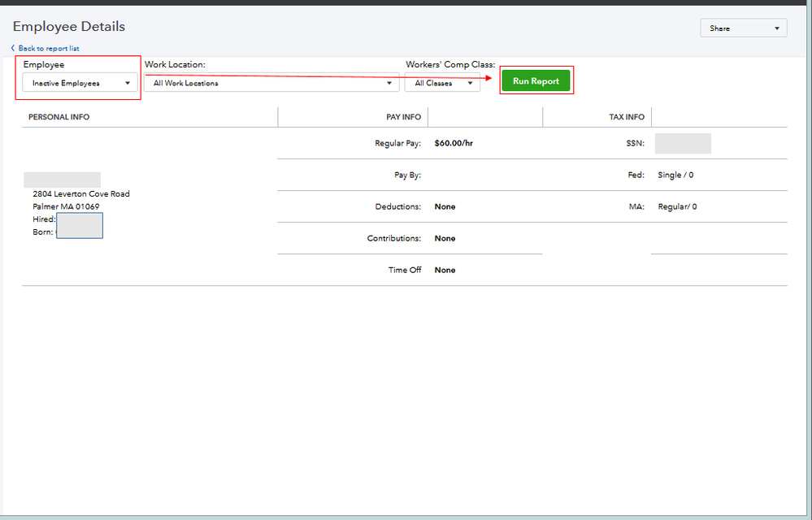The image size is (812, 520).
Task: Click the Regular/ 0 MA value
Action: click(677, 206)
